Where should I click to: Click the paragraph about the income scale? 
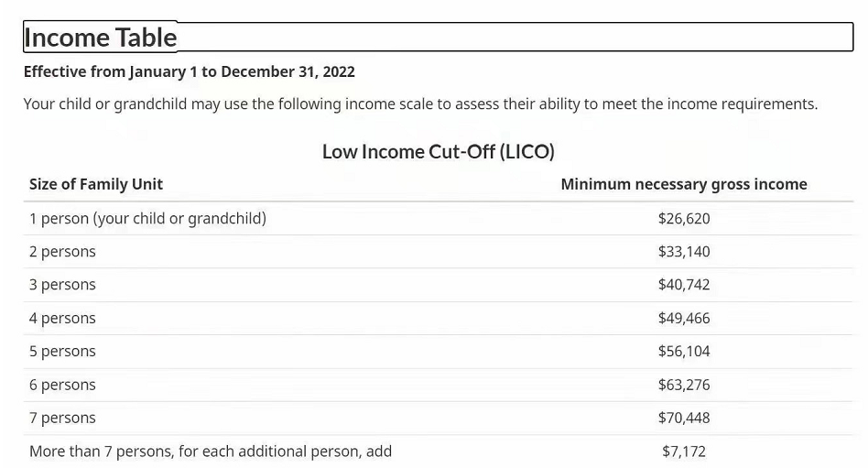coord(420,103)
